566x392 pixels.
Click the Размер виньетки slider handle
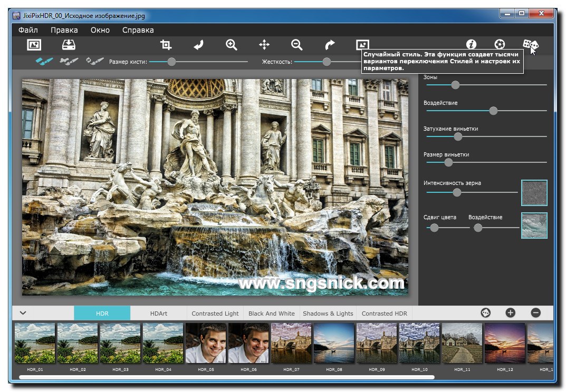click(x=448, y=163)
